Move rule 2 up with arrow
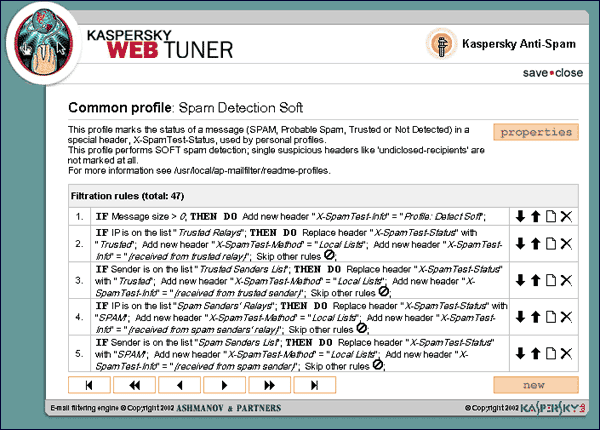 (x=536, y=244)
